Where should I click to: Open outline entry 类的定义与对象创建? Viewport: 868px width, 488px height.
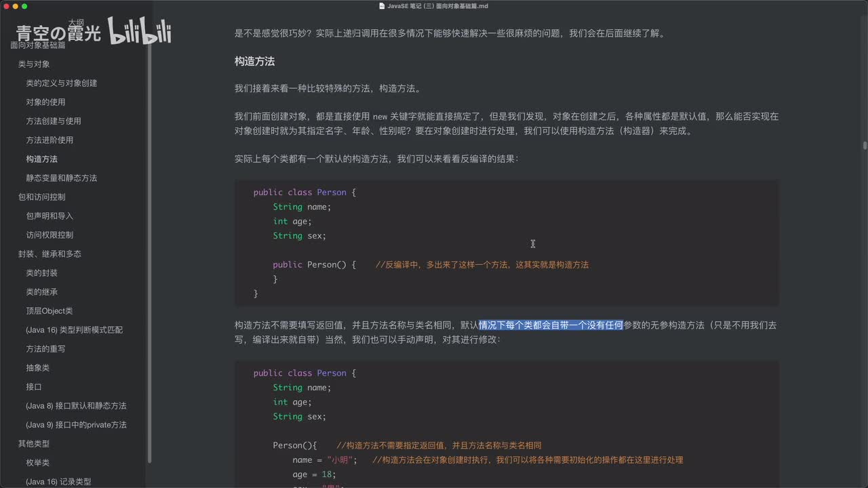pos(62,83)
